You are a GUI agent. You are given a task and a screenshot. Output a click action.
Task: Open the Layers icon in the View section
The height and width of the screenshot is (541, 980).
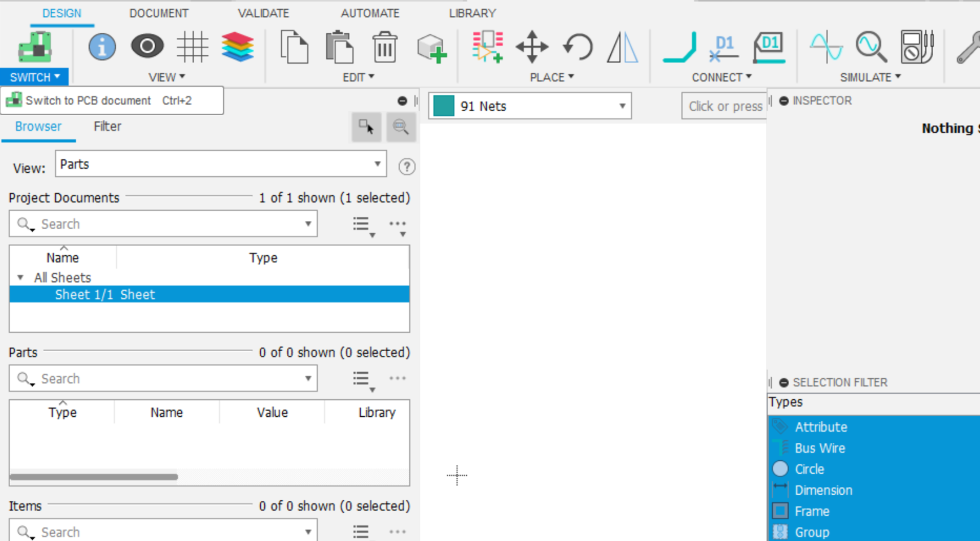click(x=238, y=47)
